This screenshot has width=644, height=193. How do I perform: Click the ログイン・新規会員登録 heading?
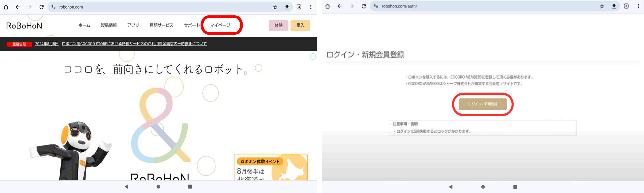click(365, 55)
